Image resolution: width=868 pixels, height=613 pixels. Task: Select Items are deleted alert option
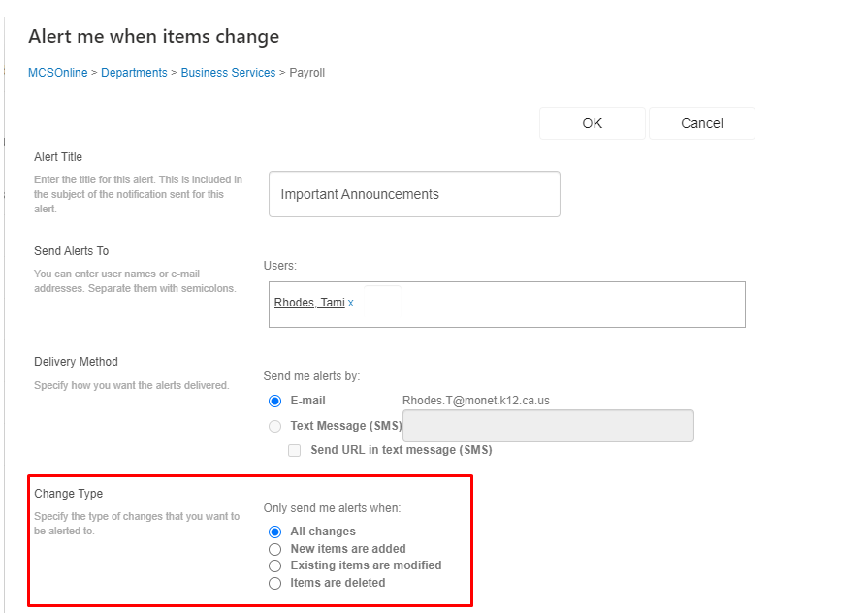pos(274,582)
